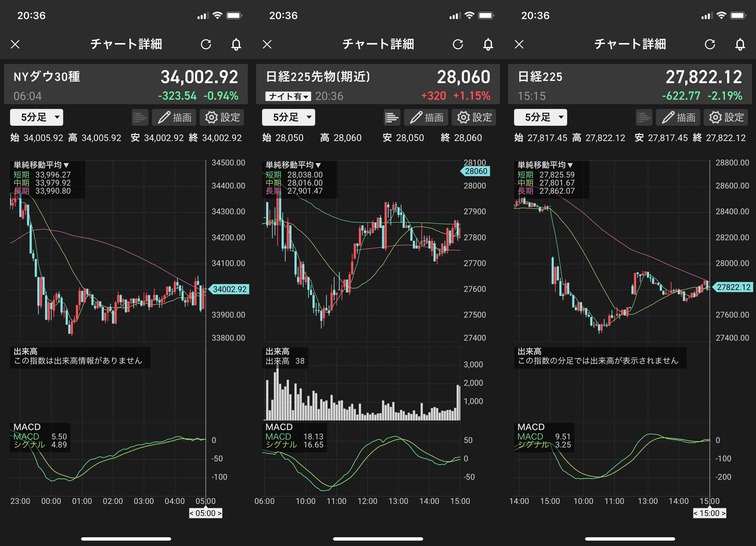The width and height of the screenshot is (756, 546).
Task: Refresh the 日経225先物 chart
Action: [x=458, y=44]
